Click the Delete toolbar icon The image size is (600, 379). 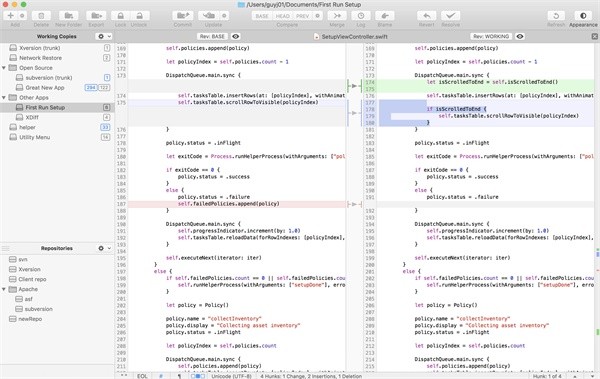[x=41, y=16]
